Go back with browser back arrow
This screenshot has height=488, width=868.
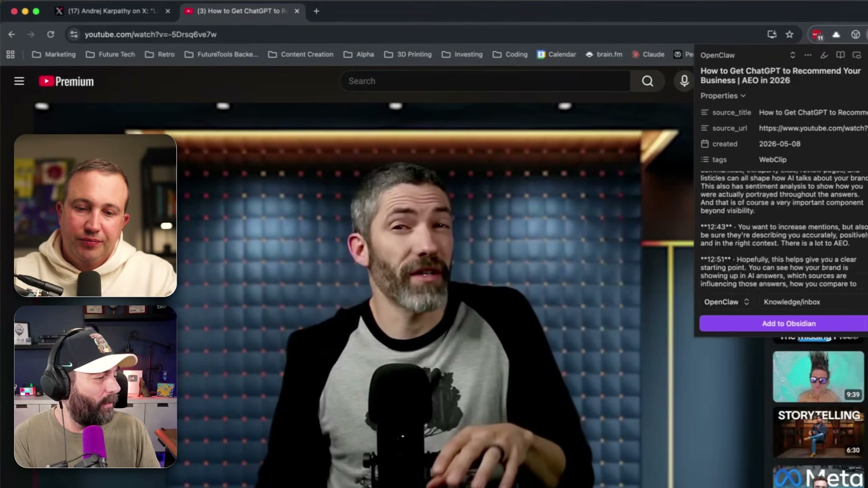click(12, 34)
